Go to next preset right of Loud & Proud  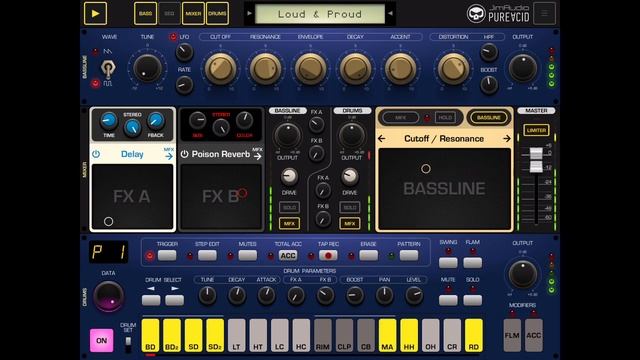coord(390,13)
